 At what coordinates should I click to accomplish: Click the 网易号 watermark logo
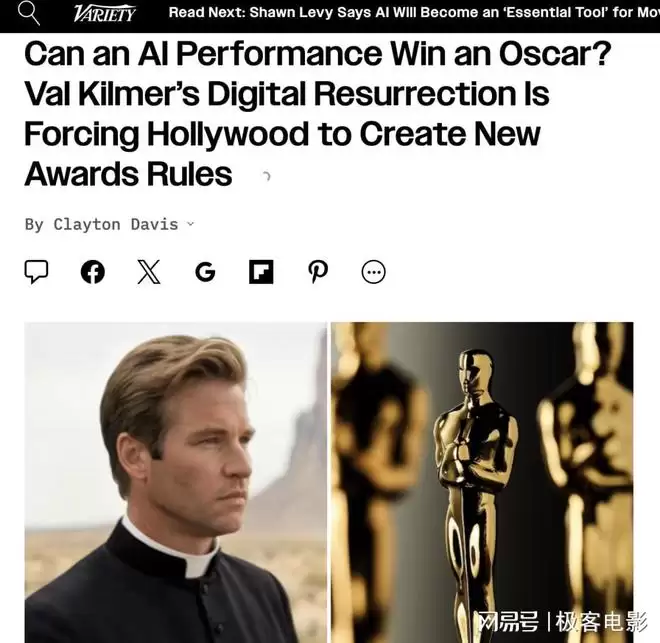click(508, 622)
